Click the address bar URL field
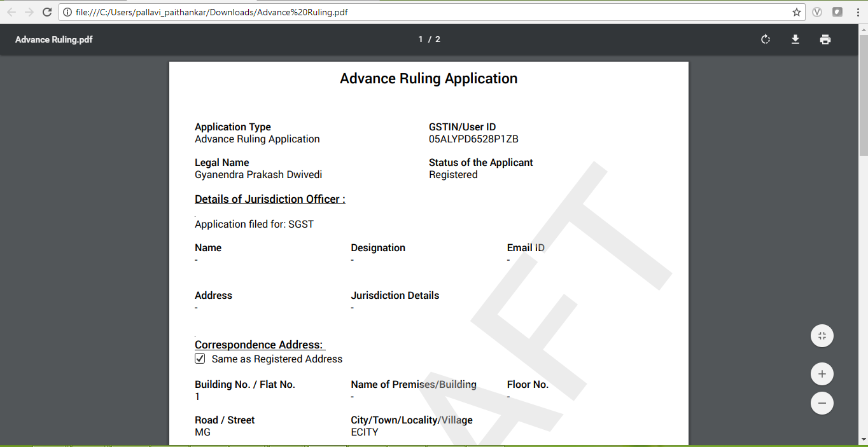Viewport: 868px width, 447px height. pyautogui.click(x=255, y=11)
